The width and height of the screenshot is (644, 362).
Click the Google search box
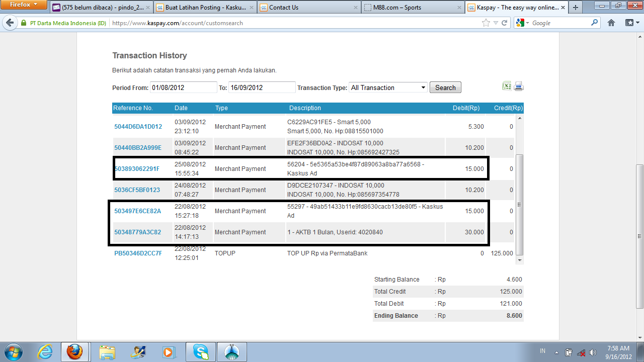pos(559,23)
